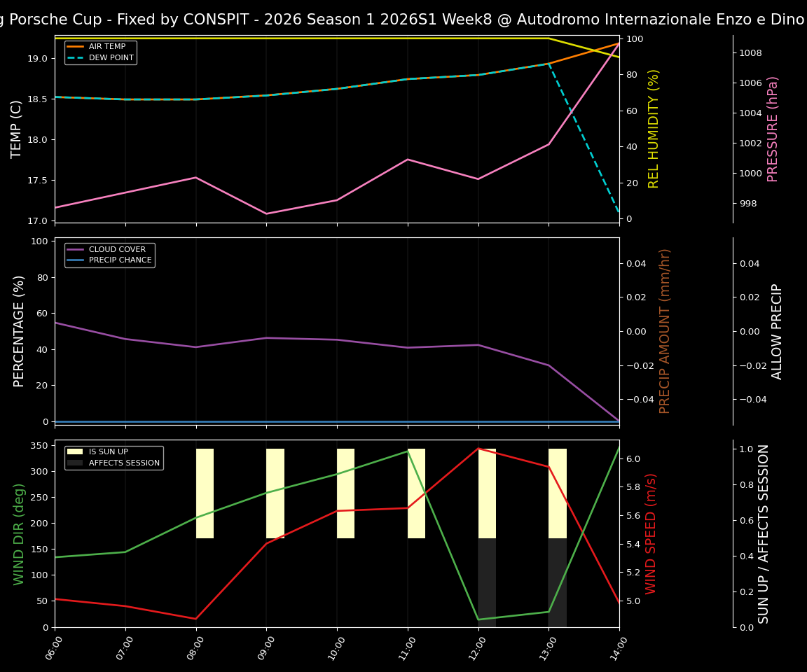
Task: Click the ALLOW PRECIP axis label
Action: (776, 330)
